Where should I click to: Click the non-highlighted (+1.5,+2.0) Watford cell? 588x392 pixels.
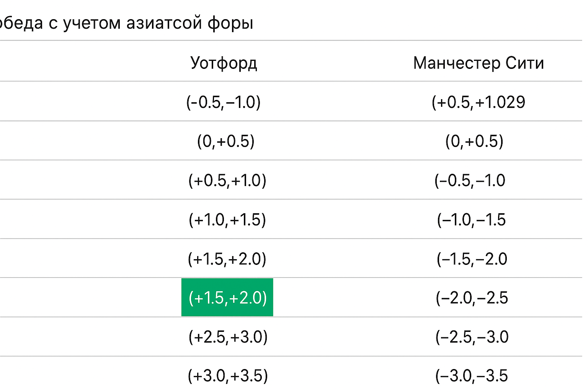[x=227, y=259]
